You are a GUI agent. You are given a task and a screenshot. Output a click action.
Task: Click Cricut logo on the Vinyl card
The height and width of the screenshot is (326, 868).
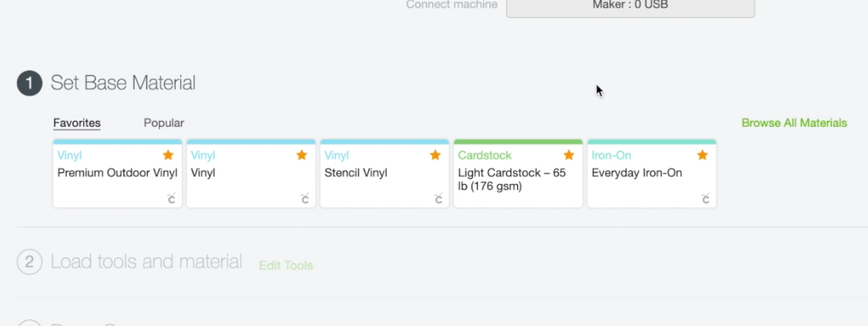(304, 198)
